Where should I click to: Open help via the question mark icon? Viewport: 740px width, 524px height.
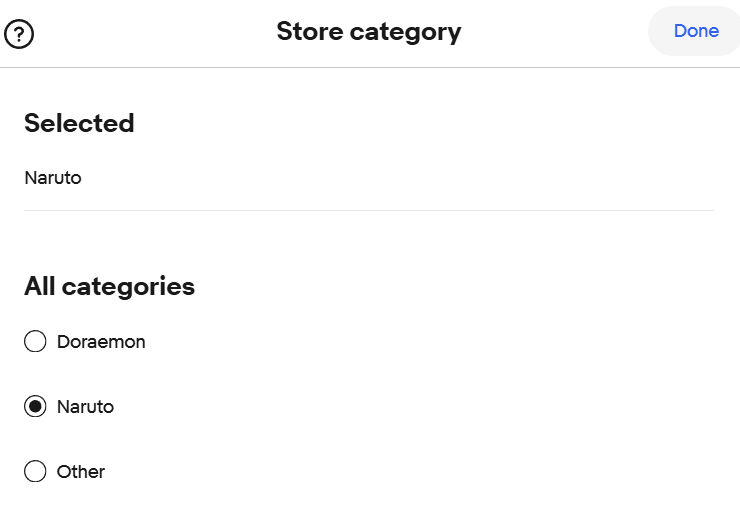pyautogui.click(x=19, y=34)
